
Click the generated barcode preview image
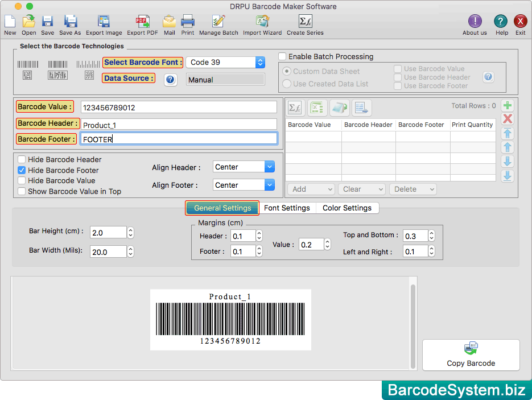pos(230,320)
